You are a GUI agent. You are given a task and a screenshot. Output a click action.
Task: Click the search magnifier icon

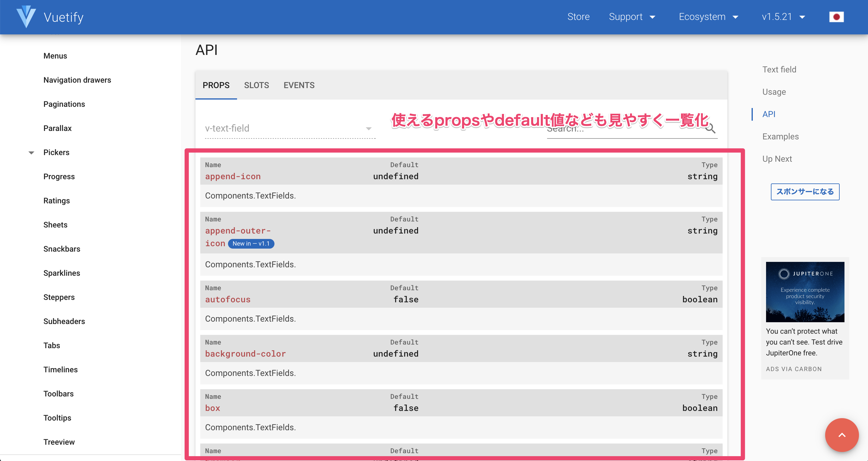[x=710, y=129]
